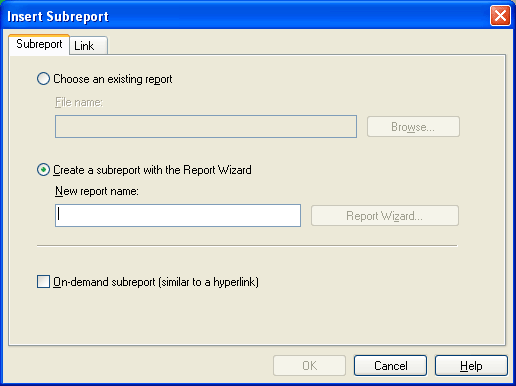Close the Insert Subreport window

(x=500, y=16)
